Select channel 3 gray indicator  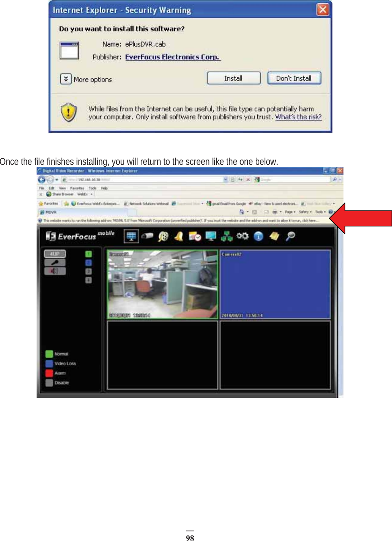point(88,272)
